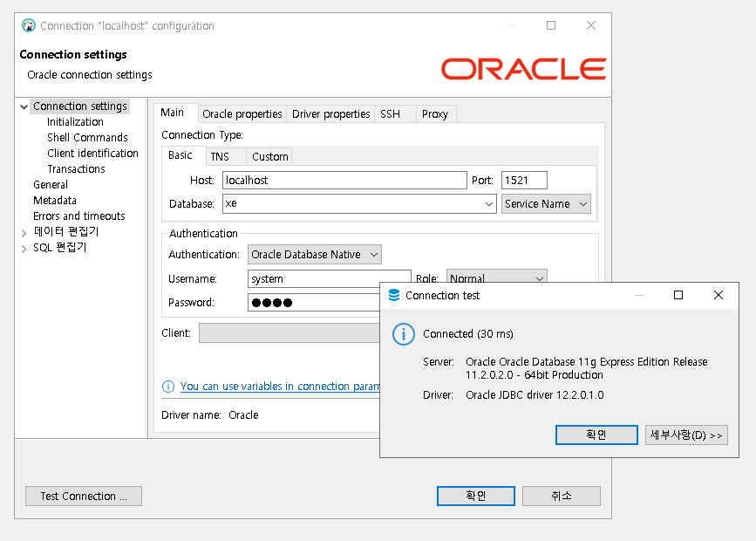Screen dimensions: 756x541
Task: Open the Oracle Database Native authentication dropdown
Action: coord(315,254)
